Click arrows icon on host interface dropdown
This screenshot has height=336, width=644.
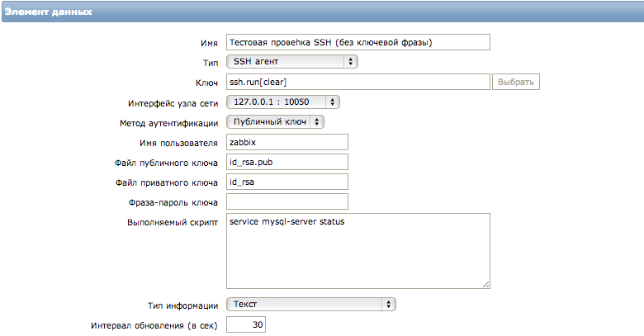333,102
